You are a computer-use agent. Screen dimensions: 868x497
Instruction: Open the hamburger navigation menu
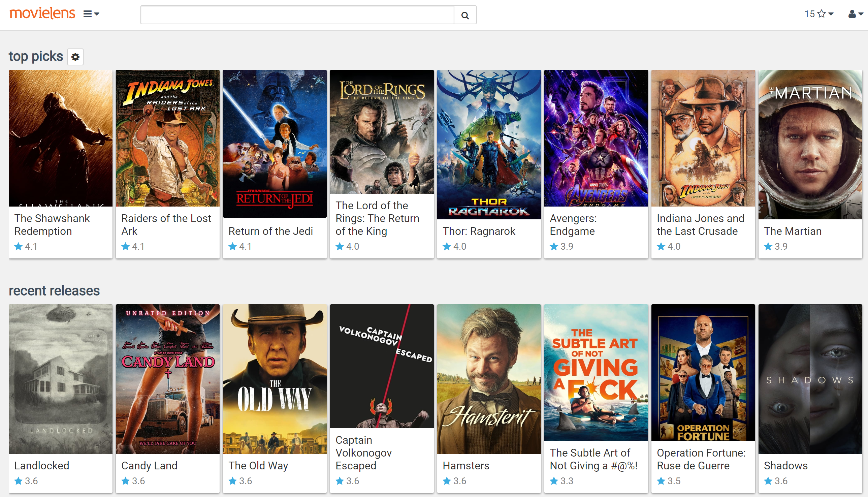(91, 14)
